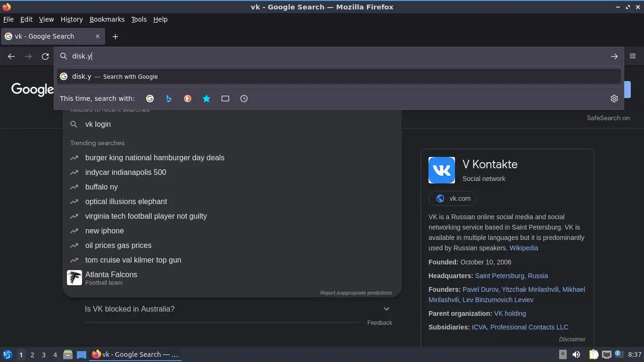644x362 pixels.
Task: Open the History menu
Action: point(72,19)
